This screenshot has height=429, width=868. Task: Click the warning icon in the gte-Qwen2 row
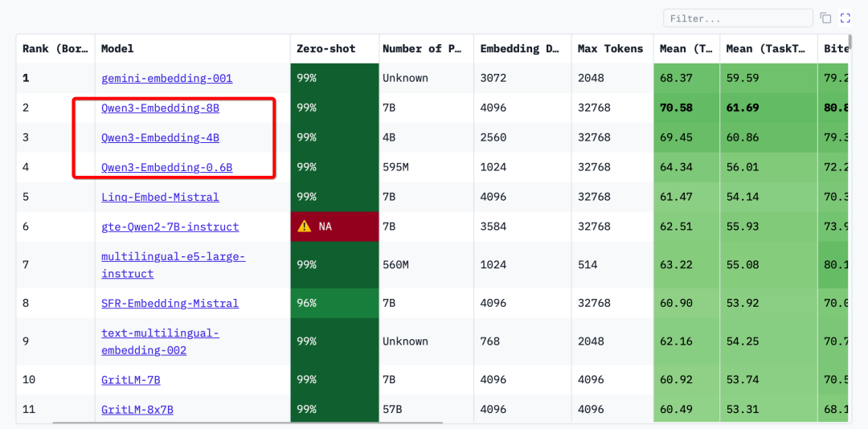click(305, 227)
